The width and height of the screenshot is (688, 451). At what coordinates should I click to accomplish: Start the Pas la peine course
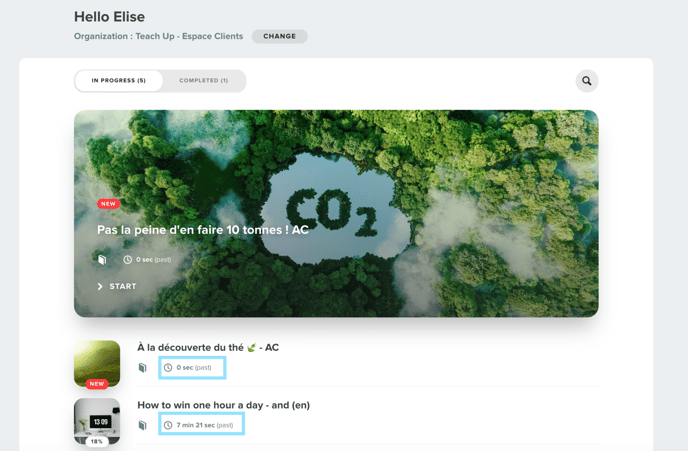pyautogui.click(x=117, y=286)
